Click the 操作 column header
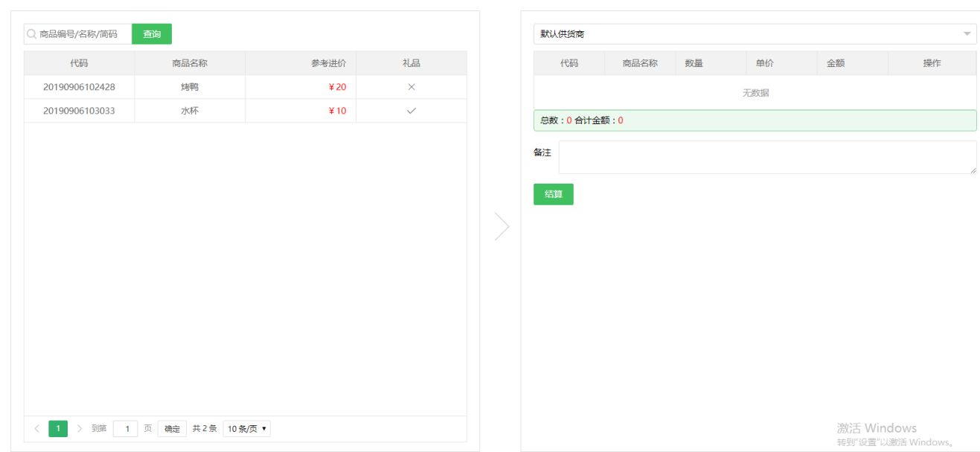Screen dimensions: 980x452 pyautogui.click(x=933, y=62)
